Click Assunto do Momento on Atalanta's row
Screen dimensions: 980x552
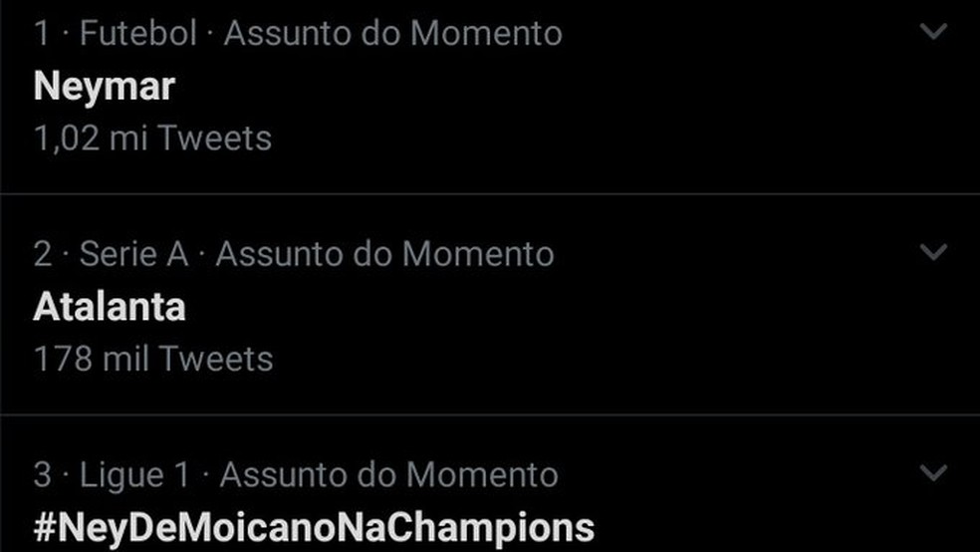[384, 254]
